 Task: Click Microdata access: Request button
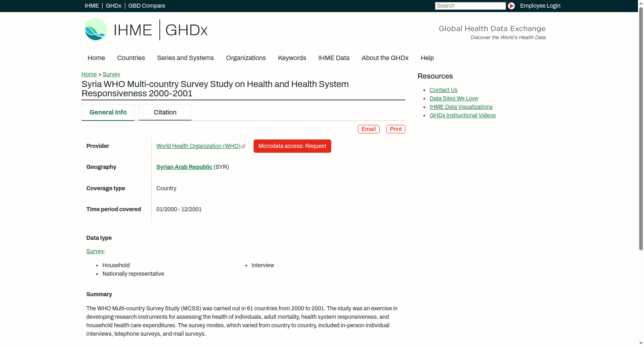tap(292, 146)
